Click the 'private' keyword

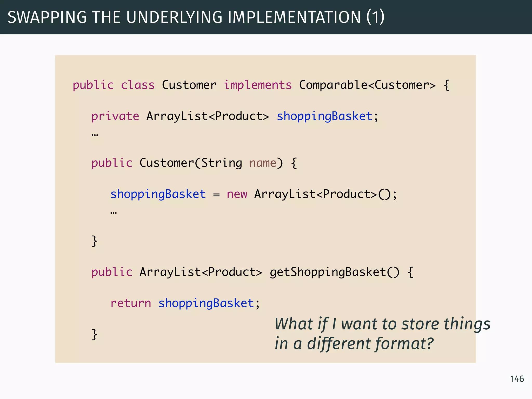pos(115,116)
